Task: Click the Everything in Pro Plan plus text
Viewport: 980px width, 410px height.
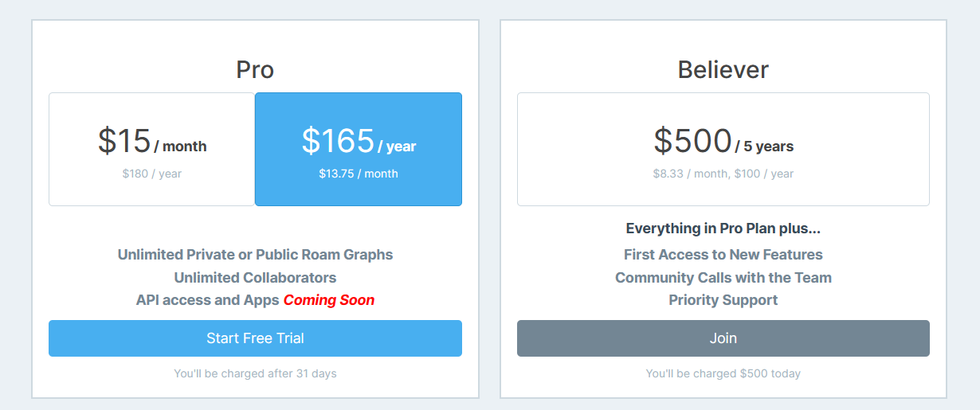Action: point(723,228)
